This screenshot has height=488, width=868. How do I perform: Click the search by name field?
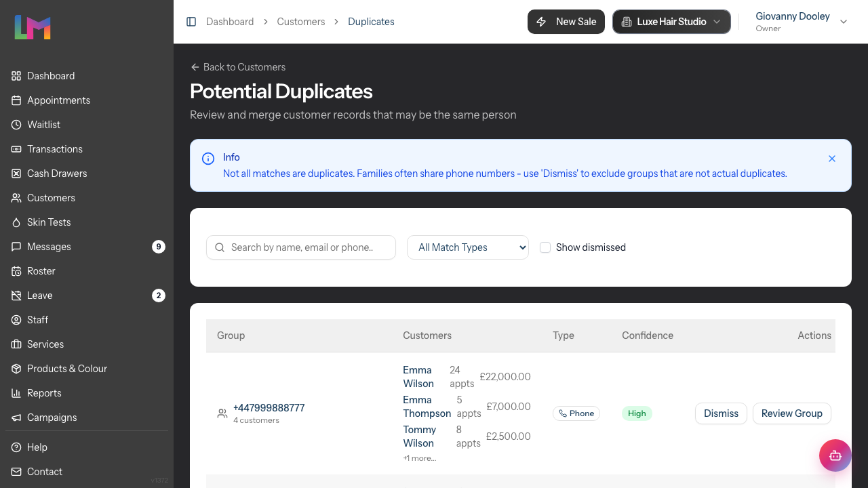pos(301,247)
